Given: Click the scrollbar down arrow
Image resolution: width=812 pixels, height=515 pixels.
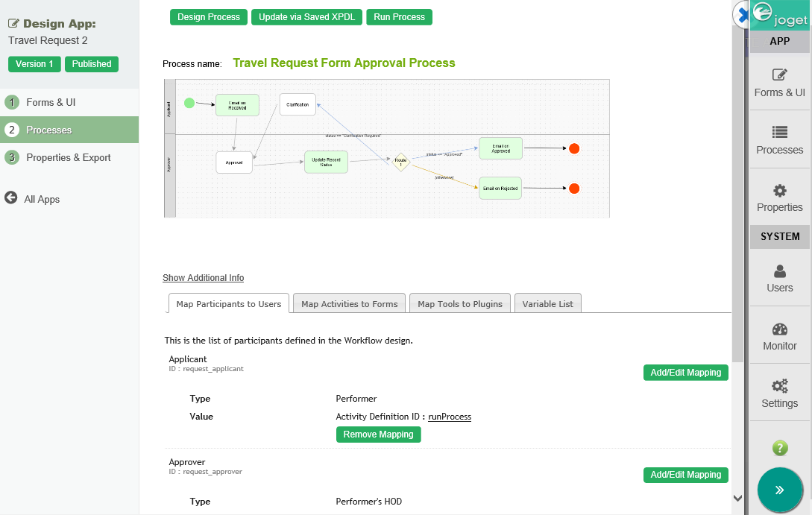Looking at the screenshot, I should click(737, 498).
